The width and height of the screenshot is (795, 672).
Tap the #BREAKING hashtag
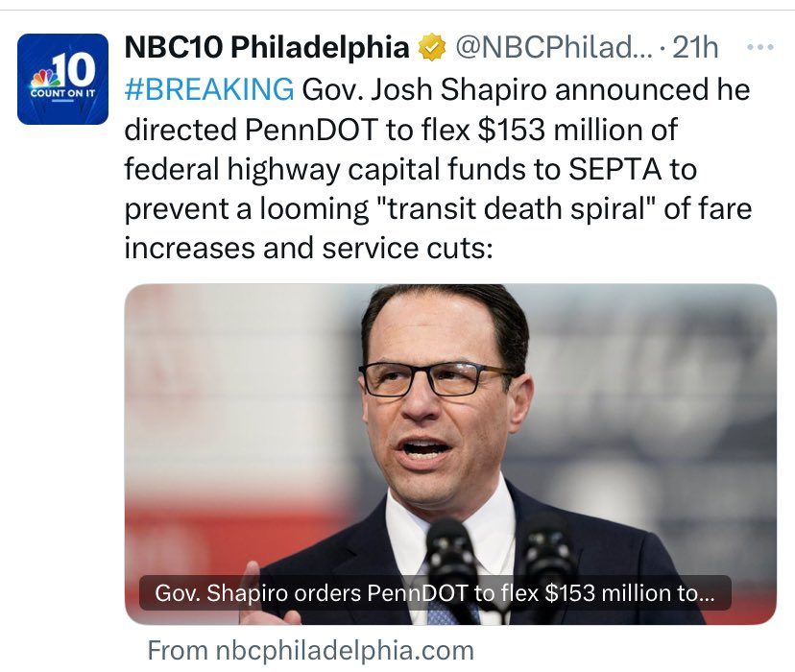coord(209,89)
